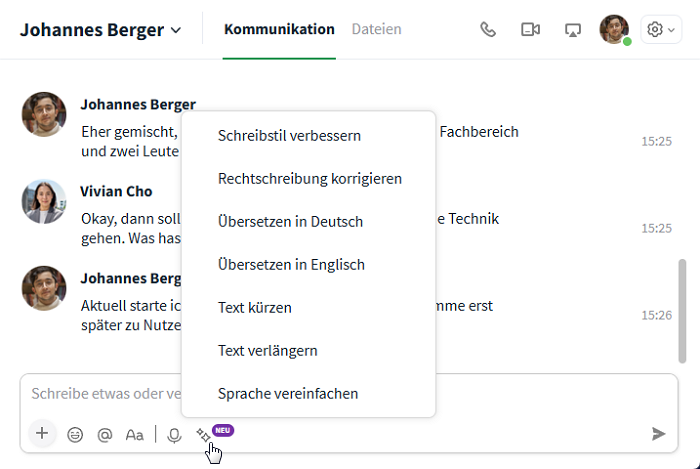Open the settings gear dropdown
The image size is (700, 469).
coord(661,30)
